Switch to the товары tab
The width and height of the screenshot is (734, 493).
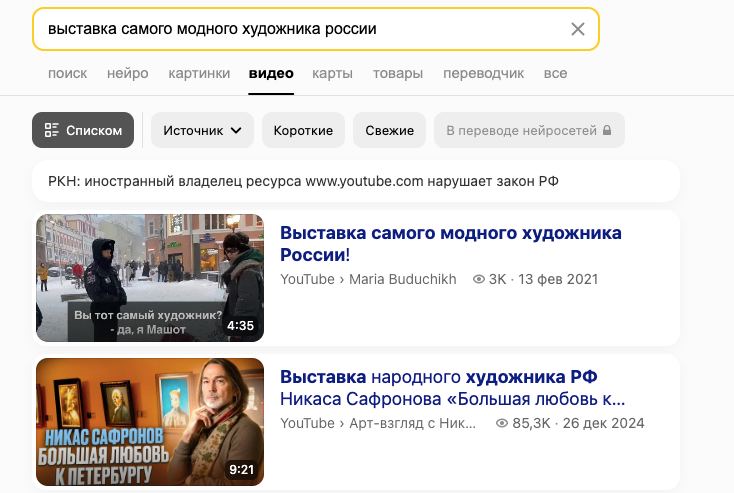(398, 74)
